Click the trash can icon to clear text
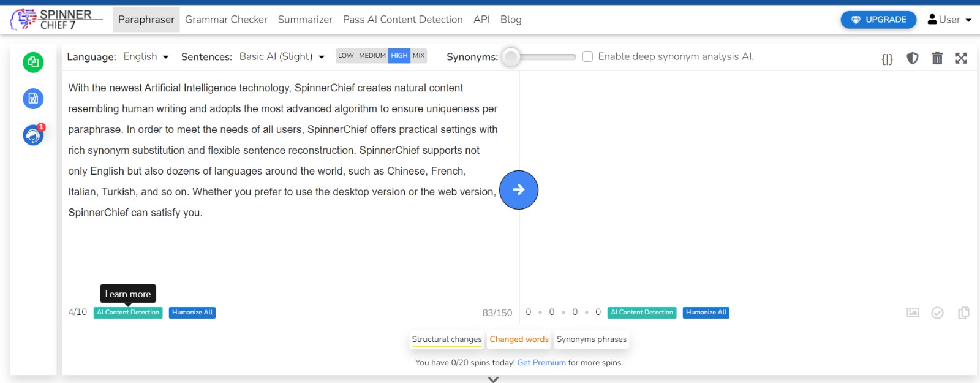The width and height of the screenshot is (980, 383). click(x=937, y=58)
